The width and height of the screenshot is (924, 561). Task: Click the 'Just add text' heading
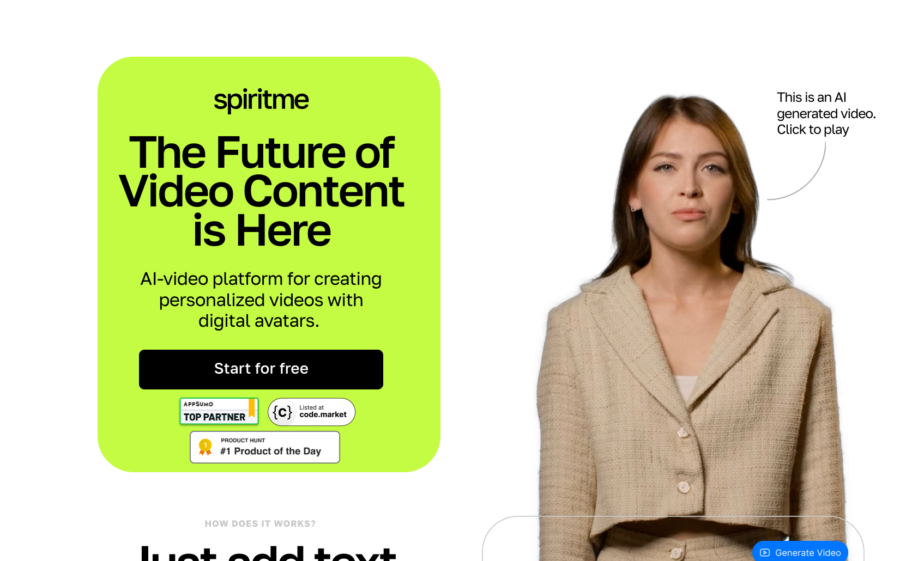coord(268,552)
